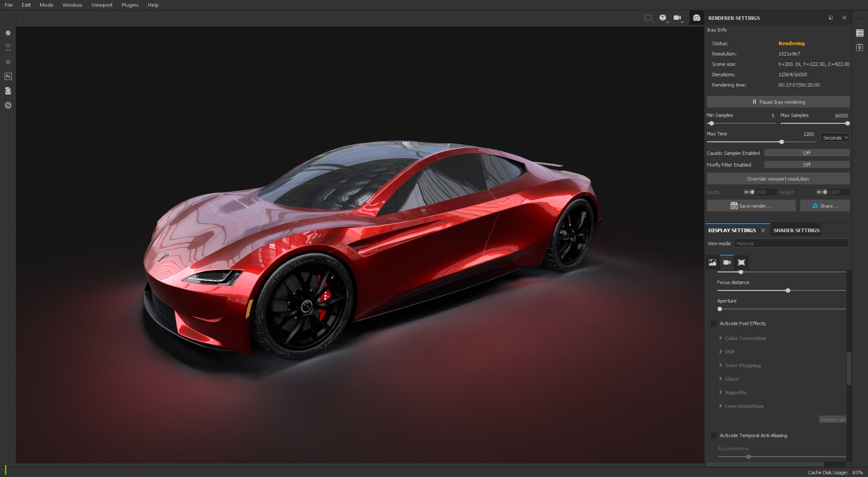Open the Plugins menu

[x=130, y=5]
